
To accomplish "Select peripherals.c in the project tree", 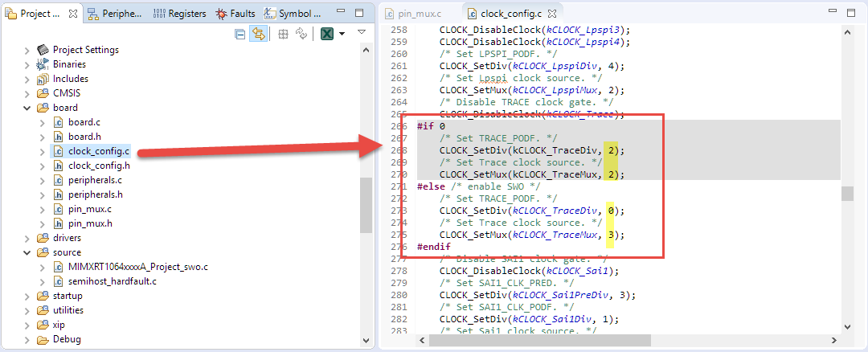I will [x=95, y=180].
